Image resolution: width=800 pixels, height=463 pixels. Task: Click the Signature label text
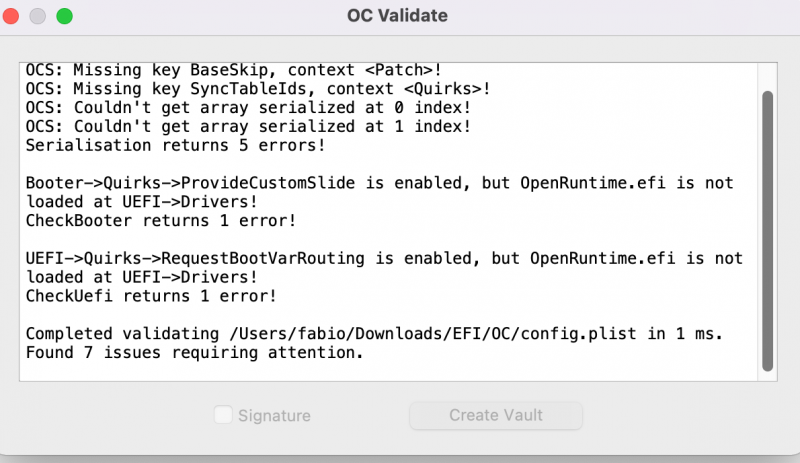274,415
